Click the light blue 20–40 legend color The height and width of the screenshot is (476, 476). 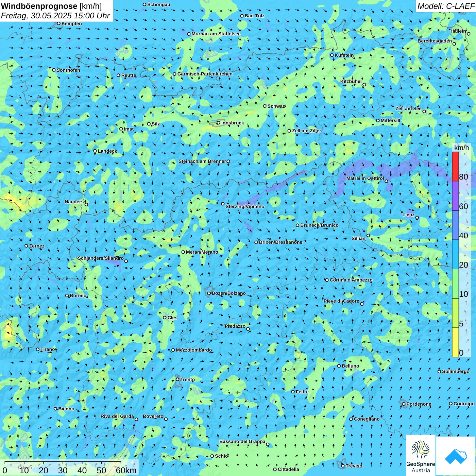[x=455, y=255]
